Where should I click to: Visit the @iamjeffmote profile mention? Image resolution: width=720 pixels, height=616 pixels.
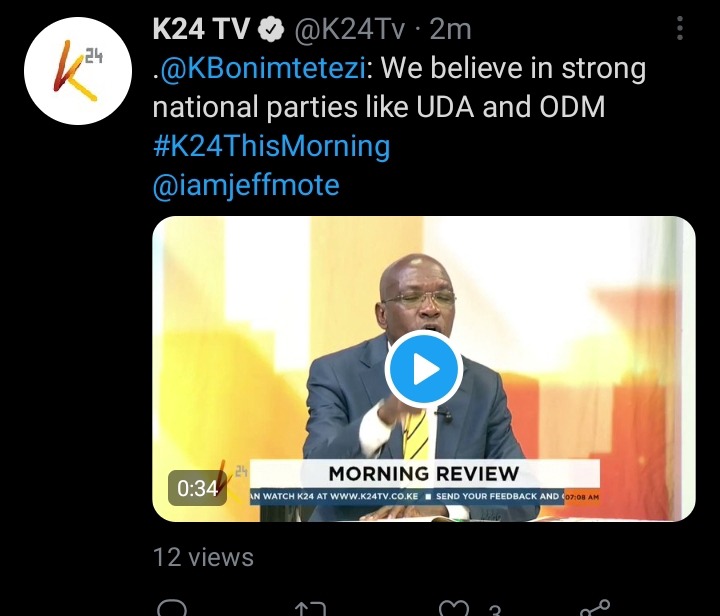(246, 185)
